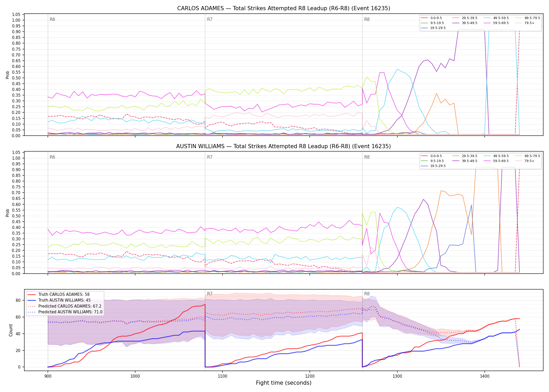549x392 pixels.
Task: Click the 0.50 tick in Carlos Adames chart
Action: (16, 78)
